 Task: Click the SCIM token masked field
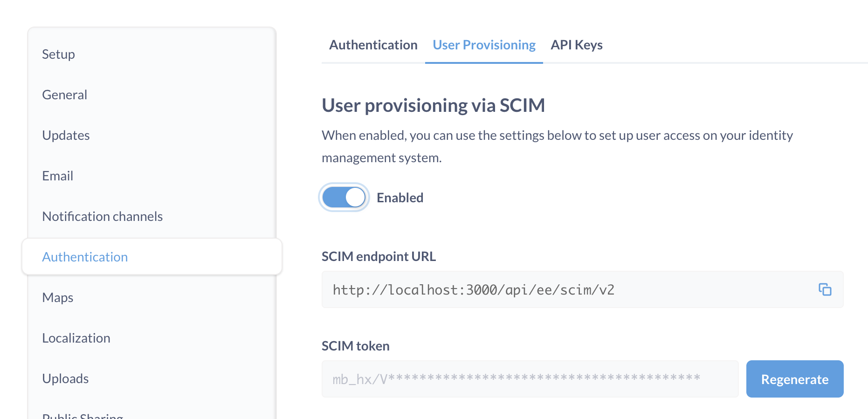pyautogui.click(x=530, y=379)
